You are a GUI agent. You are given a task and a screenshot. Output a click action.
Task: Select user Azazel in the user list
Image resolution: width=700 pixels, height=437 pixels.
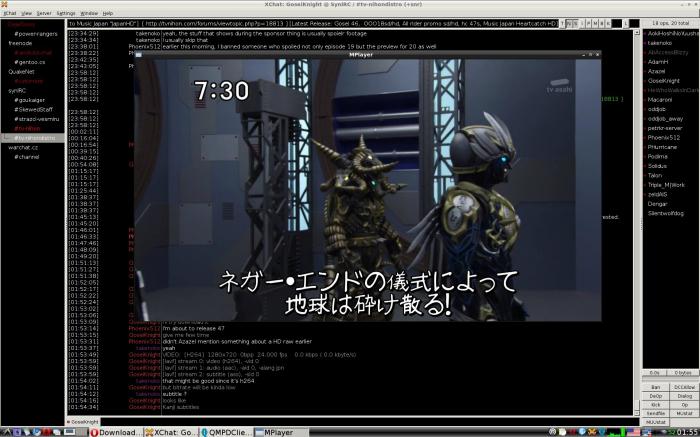click(656, 71)
